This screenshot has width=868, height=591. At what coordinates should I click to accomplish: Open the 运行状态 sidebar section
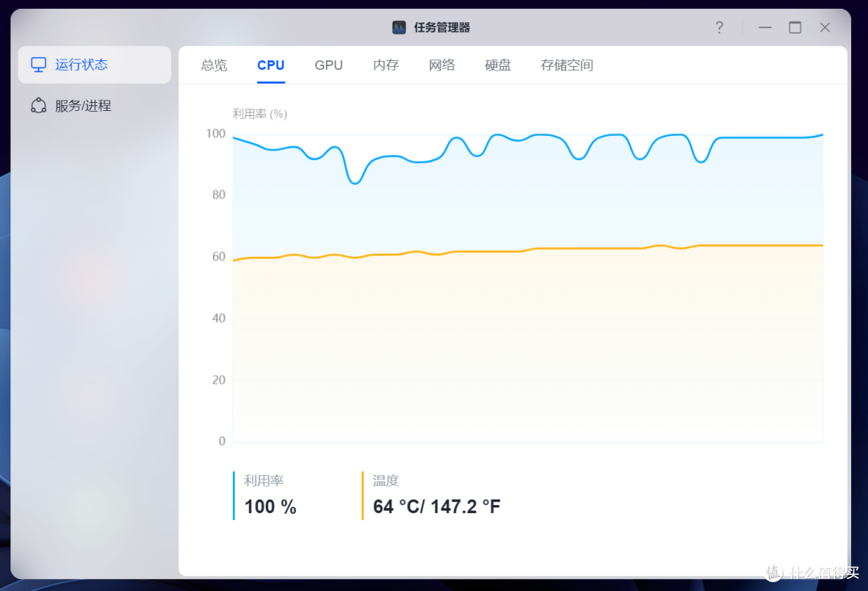pyautogui.click(x=95, y=65)
